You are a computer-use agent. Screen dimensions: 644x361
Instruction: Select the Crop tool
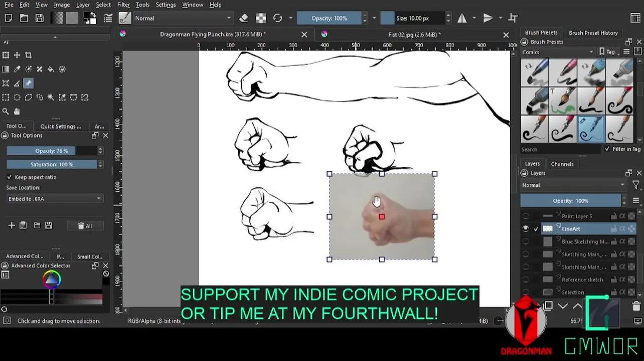(28, 55)
